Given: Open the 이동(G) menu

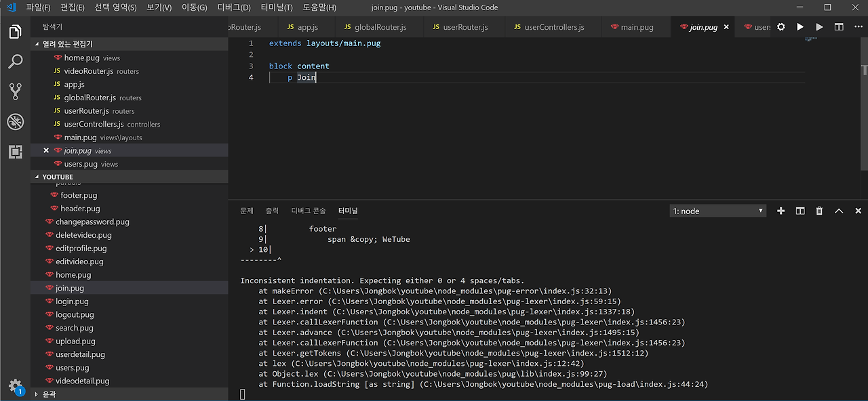Looking at the screenshot, I should (195, 7).
